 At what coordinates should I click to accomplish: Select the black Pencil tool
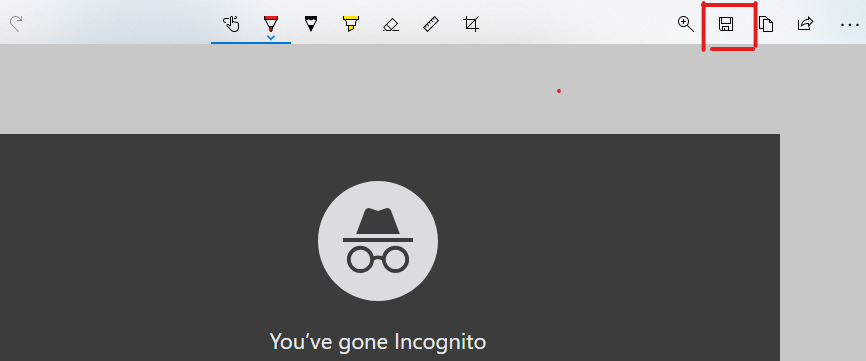[311, 24]
